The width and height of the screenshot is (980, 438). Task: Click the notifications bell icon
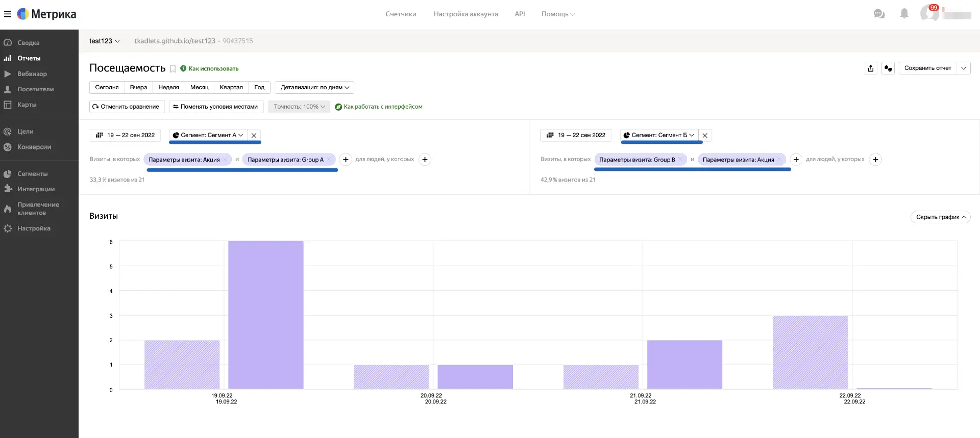pos(904,14)
